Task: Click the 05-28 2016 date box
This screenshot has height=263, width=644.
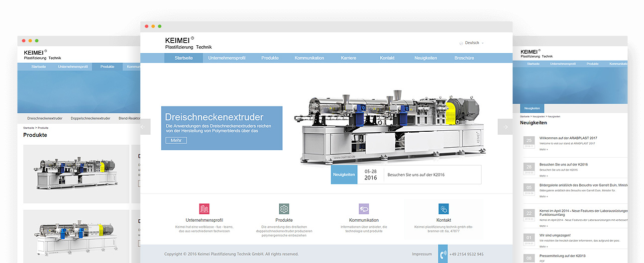Action: [x=371, y=175]
